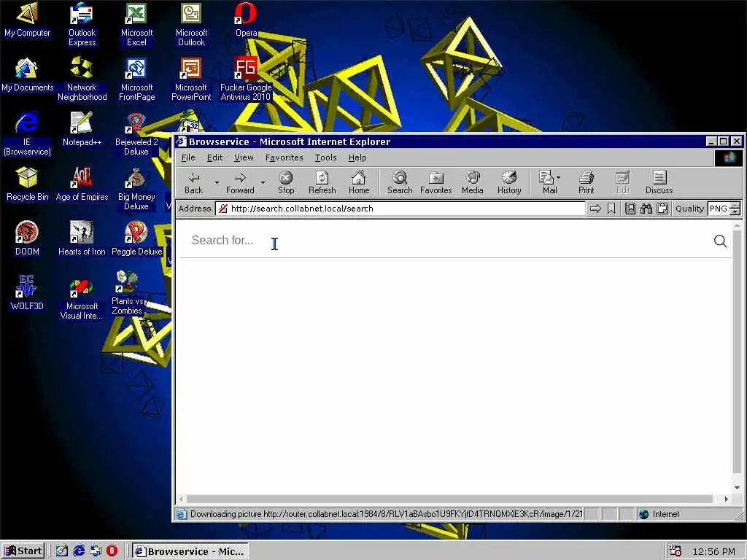Launch Internet Explorer from Quick Launch

[x=79, y=551]
